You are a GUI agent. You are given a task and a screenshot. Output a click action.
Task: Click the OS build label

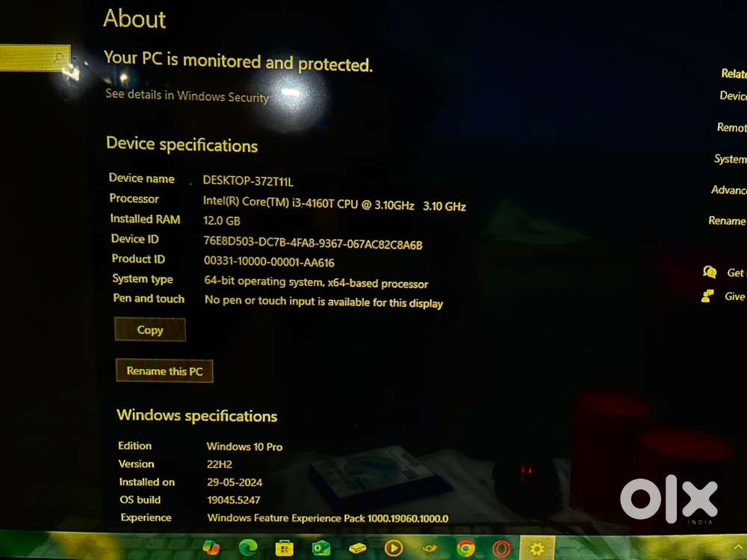[x=140, y=500]
